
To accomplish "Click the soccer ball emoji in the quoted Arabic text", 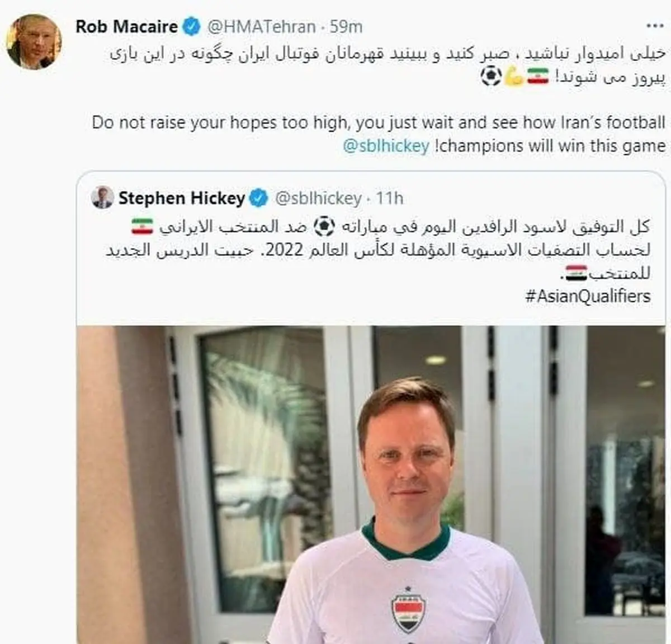I will [324, 226].
